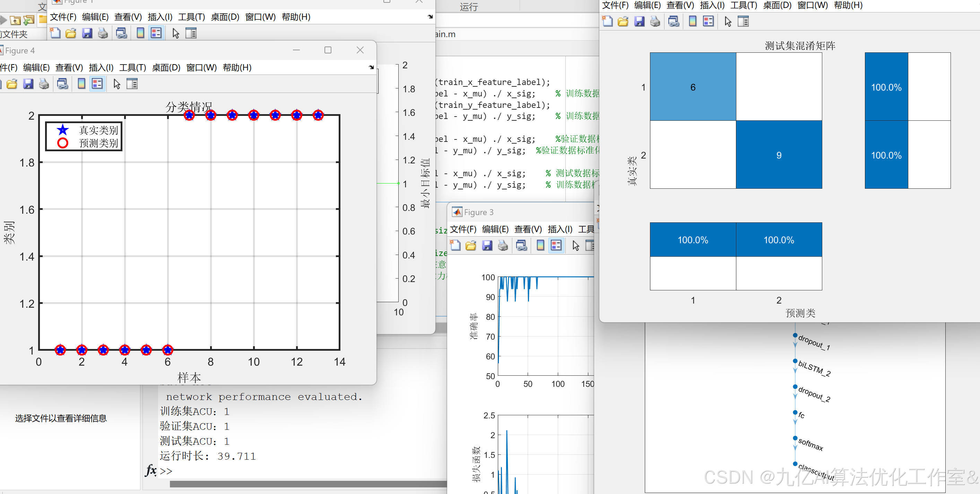
Task: Toggle Insert Colorbar in Figure 3 toolbar
Action: click(x=540, y=246)
